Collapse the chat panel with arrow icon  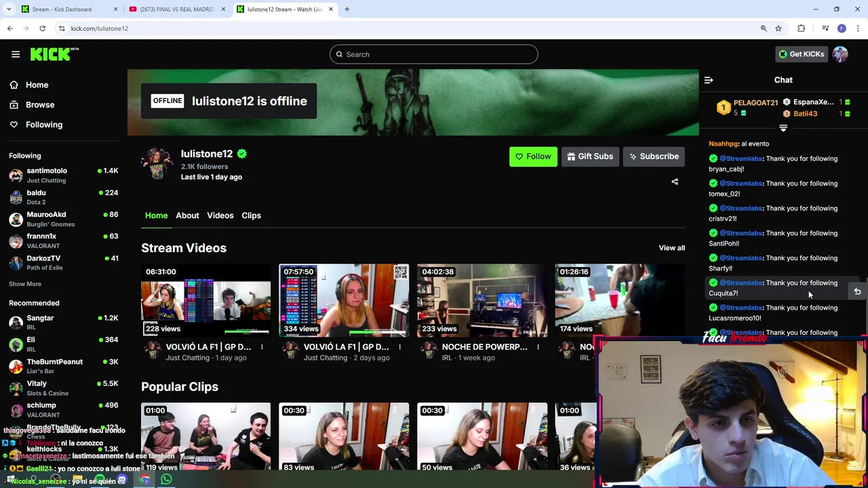click(x=709, y=80)
